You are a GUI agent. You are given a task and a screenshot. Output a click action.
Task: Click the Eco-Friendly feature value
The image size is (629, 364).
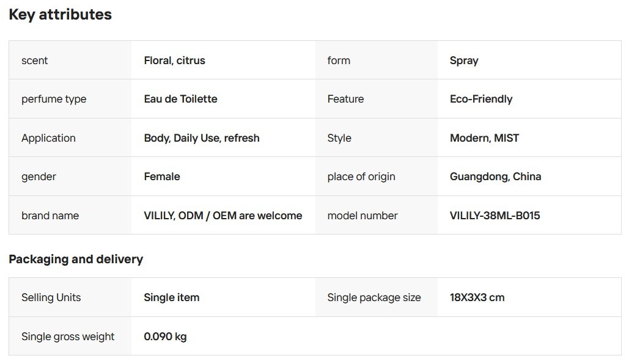click(481, 99)
